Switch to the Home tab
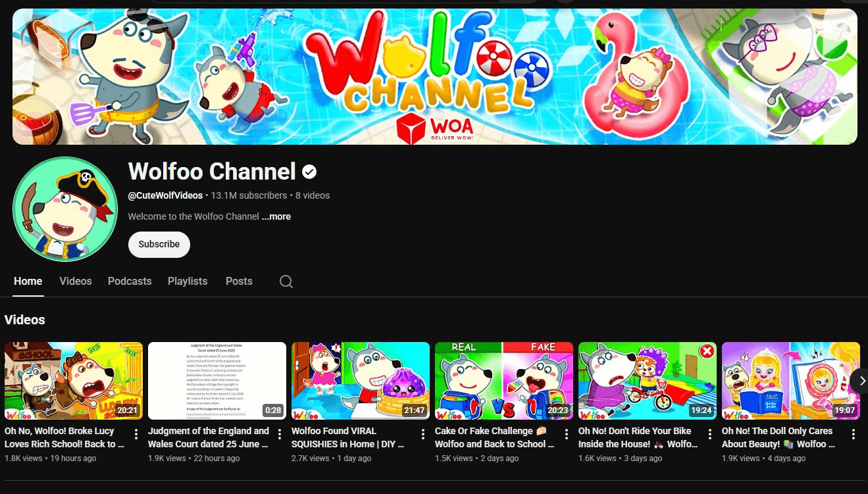Viewport: 868px width, 494px height. 28,281
